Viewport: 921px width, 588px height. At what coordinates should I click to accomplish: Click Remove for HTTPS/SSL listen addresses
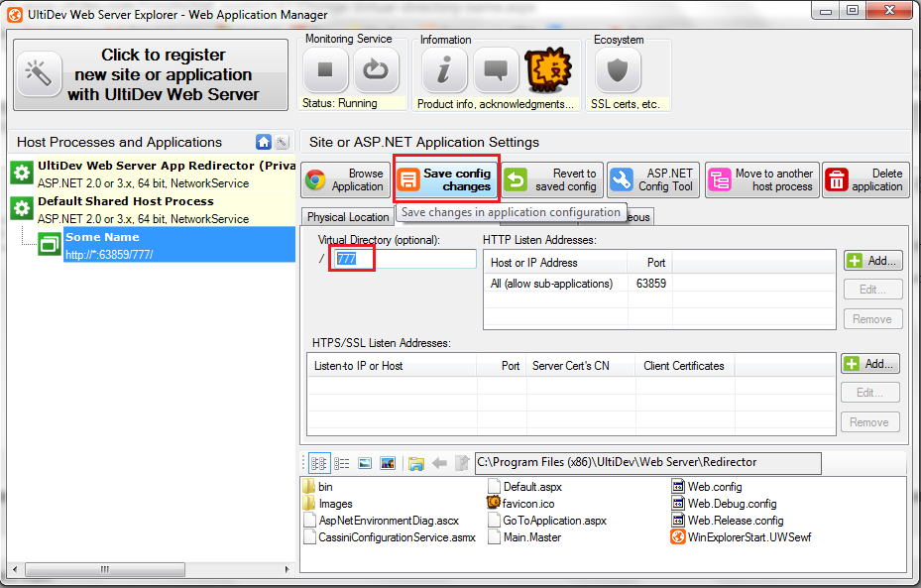tap(869, 422)
